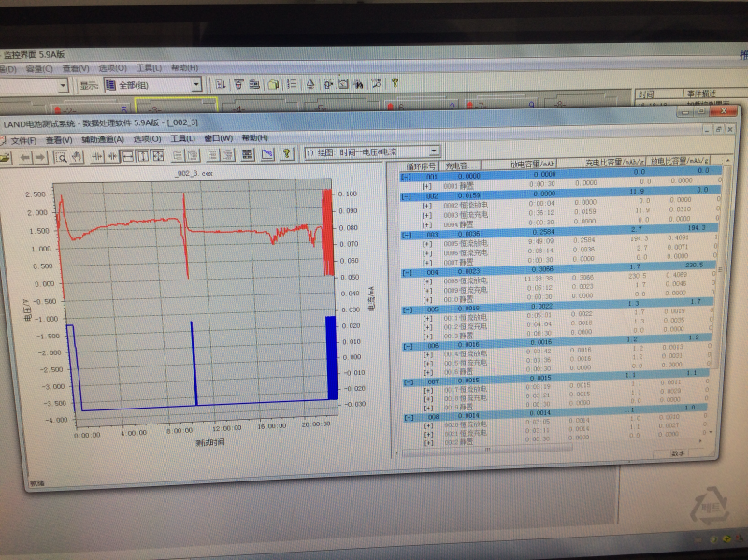Click the data table horizontal scrollbar
748x560 pixels.
coord(486,450)
